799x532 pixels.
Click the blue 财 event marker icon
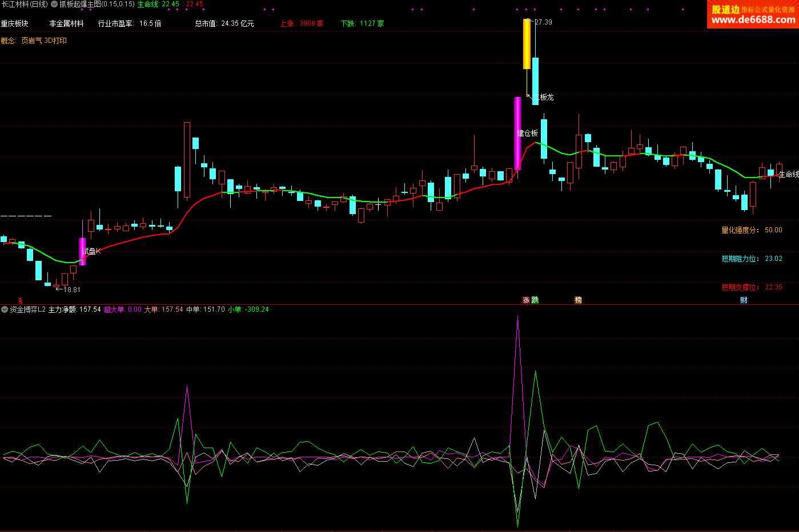(744, 300)
